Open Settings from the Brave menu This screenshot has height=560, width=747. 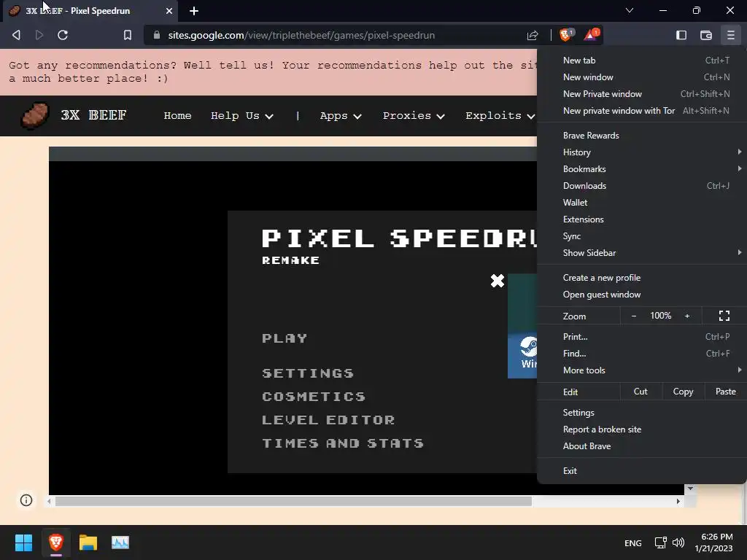tap(642, 413)
